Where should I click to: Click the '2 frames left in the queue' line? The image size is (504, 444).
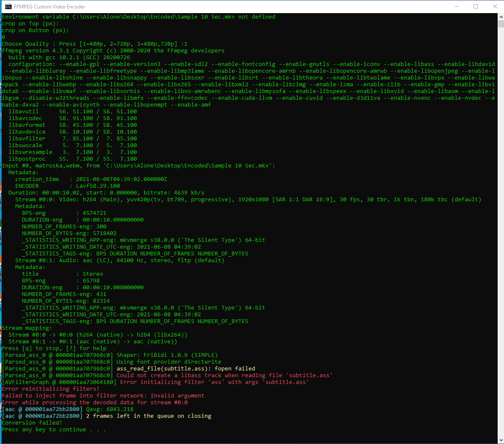click(106, 416)
